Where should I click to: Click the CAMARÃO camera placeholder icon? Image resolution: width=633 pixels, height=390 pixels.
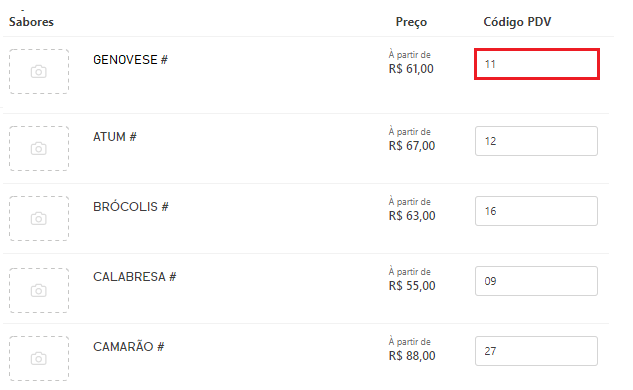(39, 359)
